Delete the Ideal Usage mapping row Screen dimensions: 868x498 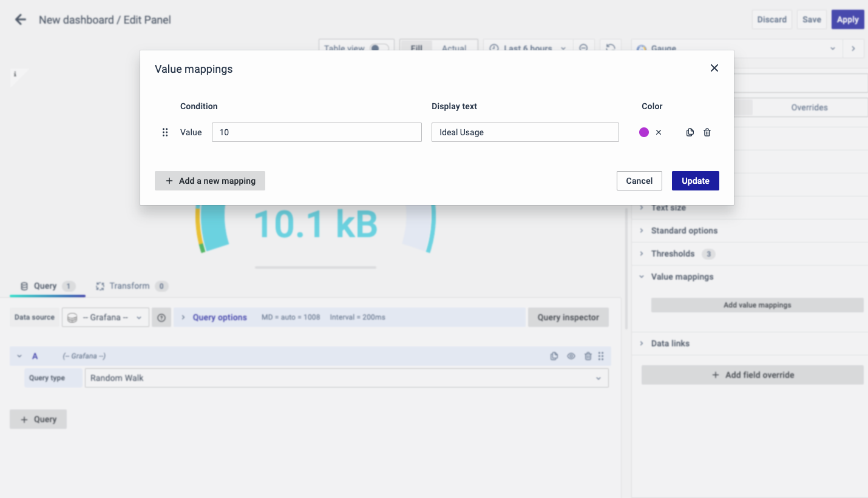[707, 132]
